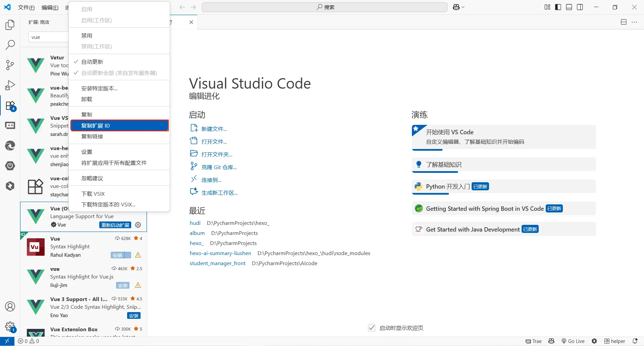Open the 文件(F) menu
644x346 pixels.
(26, 7)
